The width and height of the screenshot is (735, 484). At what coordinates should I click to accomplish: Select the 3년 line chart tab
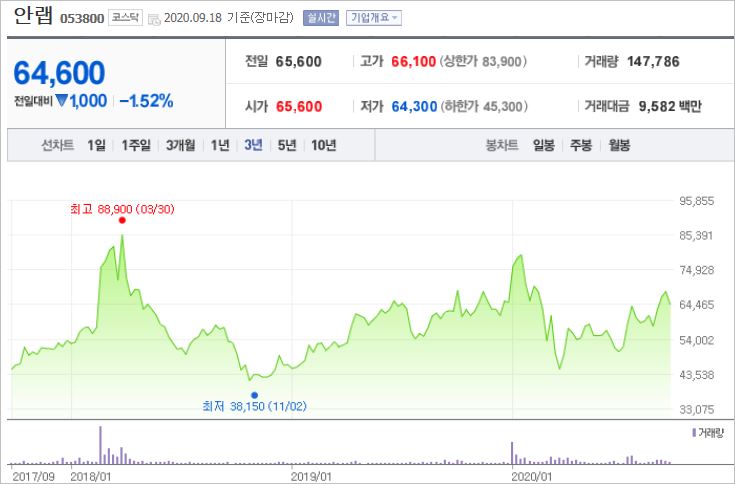[253, 145]
